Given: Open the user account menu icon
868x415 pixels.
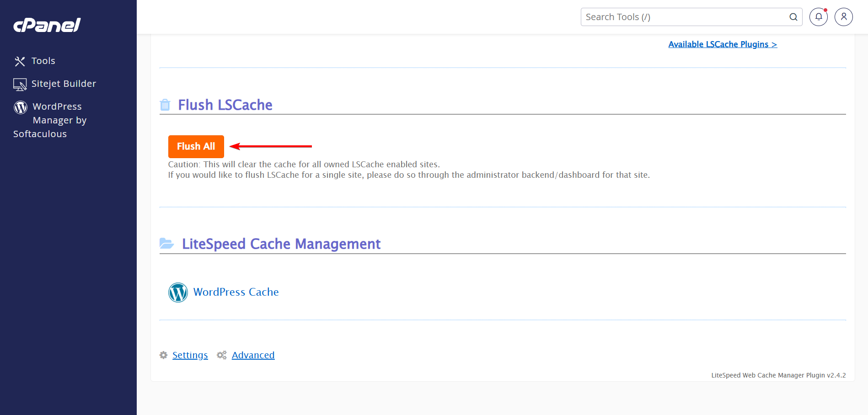Looking at the screenshot, I should pos(844,17).
